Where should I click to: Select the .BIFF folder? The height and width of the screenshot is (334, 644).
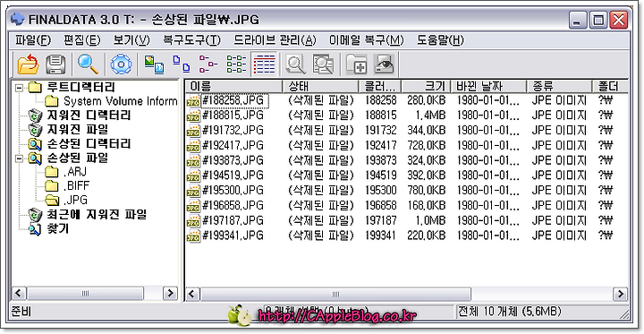click(x=76, y=186)
